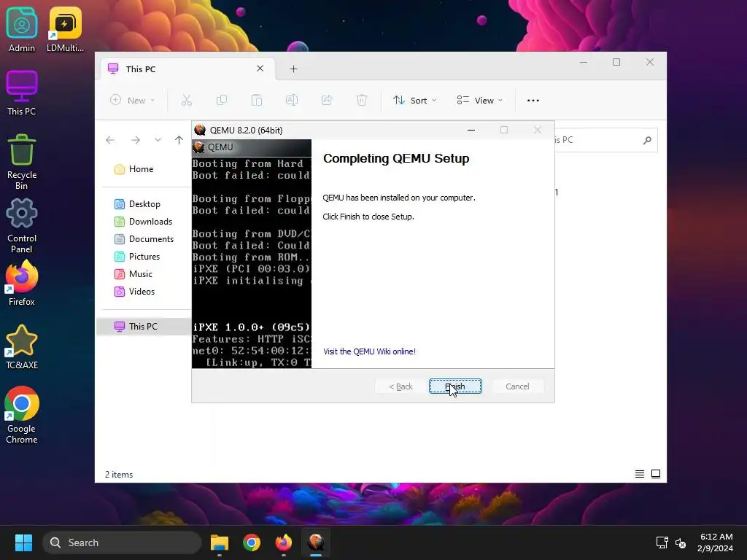The height and width of the screenshot is (560, 747).
Task: Click the Share icon in File Explorer toolbar
Action: coord(327,101)
